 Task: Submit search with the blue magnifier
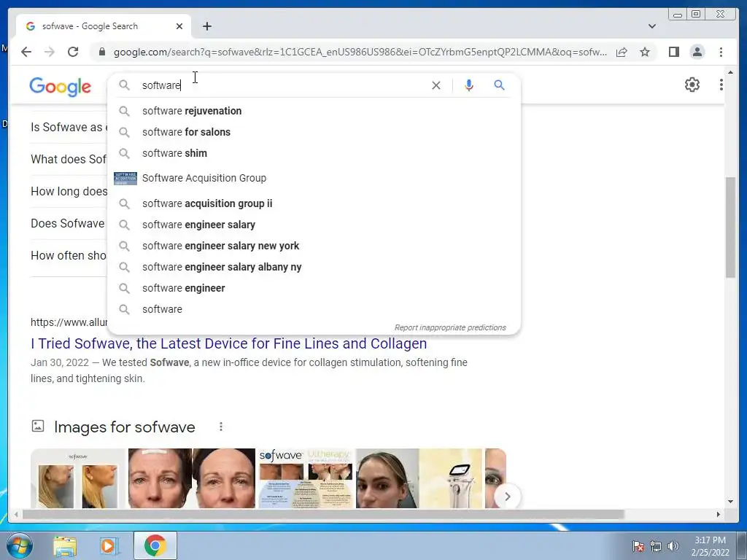pos(499,85)
